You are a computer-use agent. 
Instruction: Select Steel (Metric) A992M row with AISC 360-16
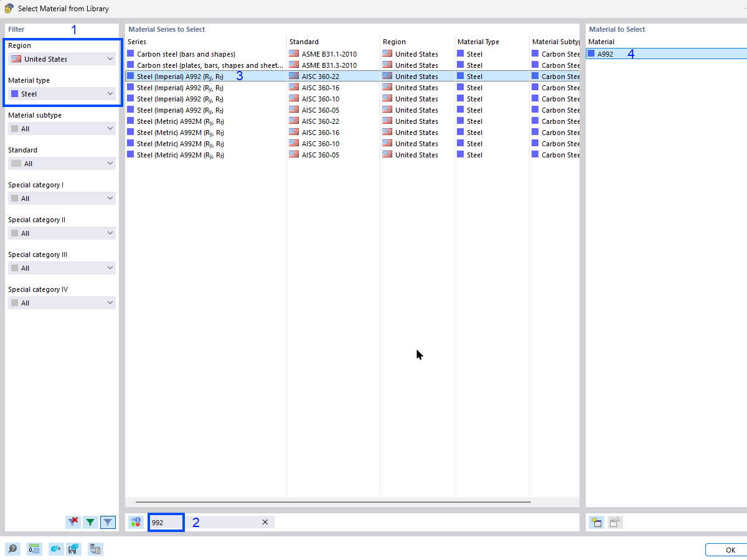click(x=352, y=133)
